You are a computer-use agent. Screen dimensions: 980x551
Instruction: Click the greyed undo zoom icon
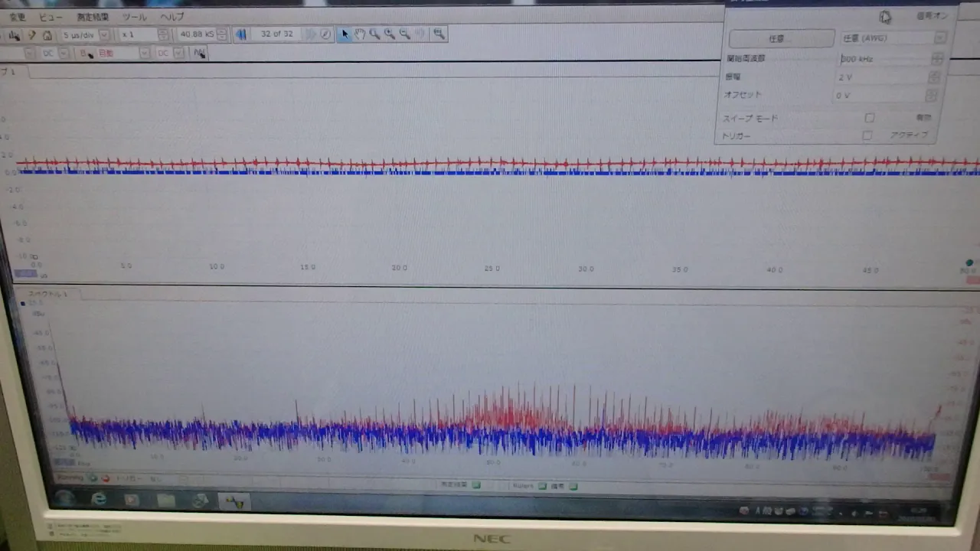[420, 34]
